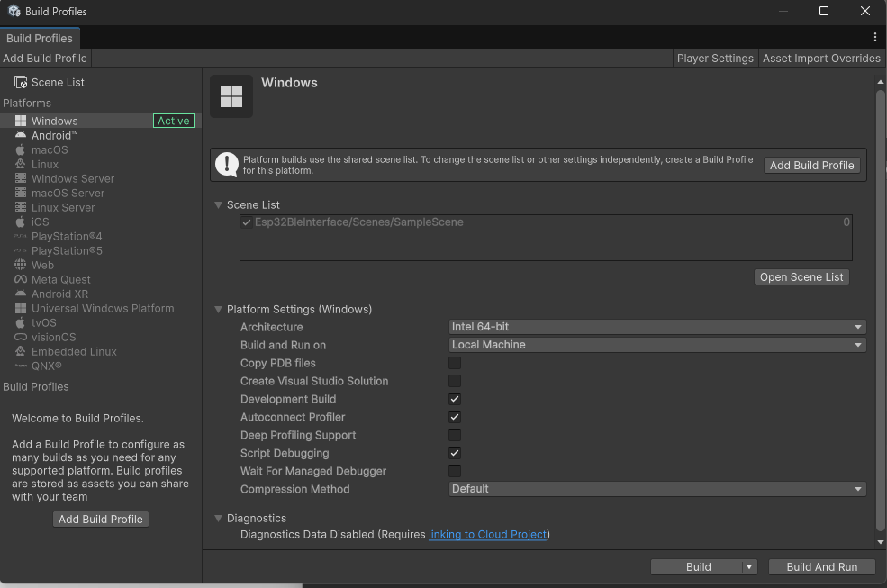Enable the Copy PDB files checkbox

455,363
